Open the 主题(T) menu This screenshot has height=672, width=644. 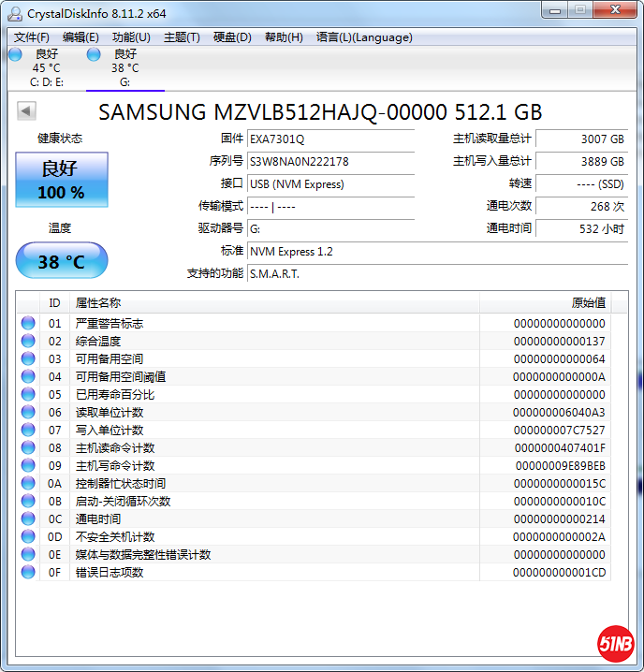tap(182, 37)
